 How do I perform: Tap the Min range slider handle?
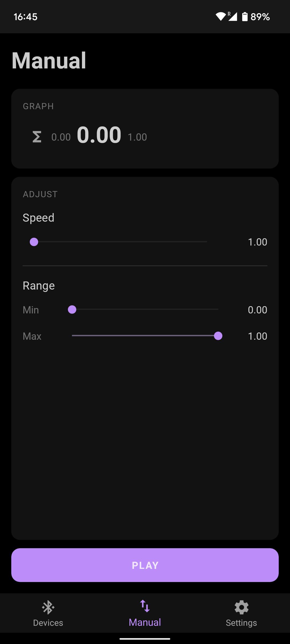tap(72, 310)
